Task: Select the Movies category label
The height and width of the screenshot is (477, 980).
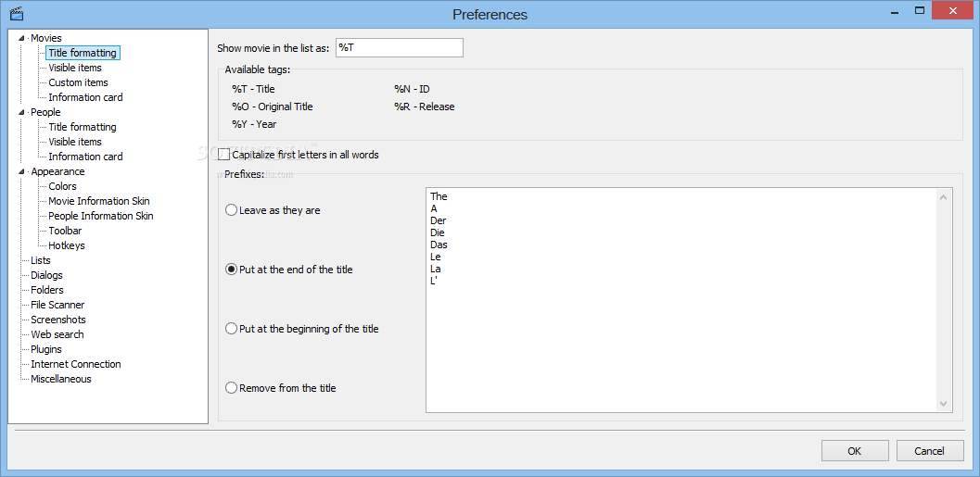Action: point(46,38)
